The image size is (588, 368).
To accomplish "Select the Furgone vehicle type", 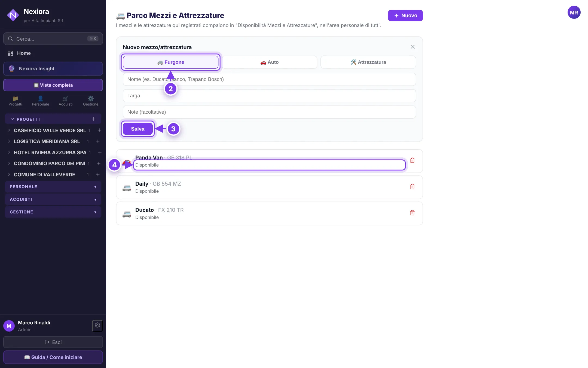I will [x=171, y=62].
